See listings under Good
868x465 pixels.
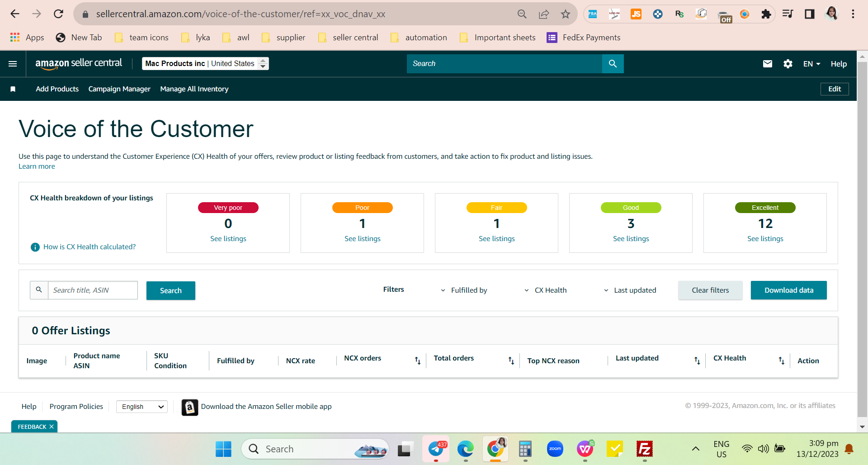(631, 239)
